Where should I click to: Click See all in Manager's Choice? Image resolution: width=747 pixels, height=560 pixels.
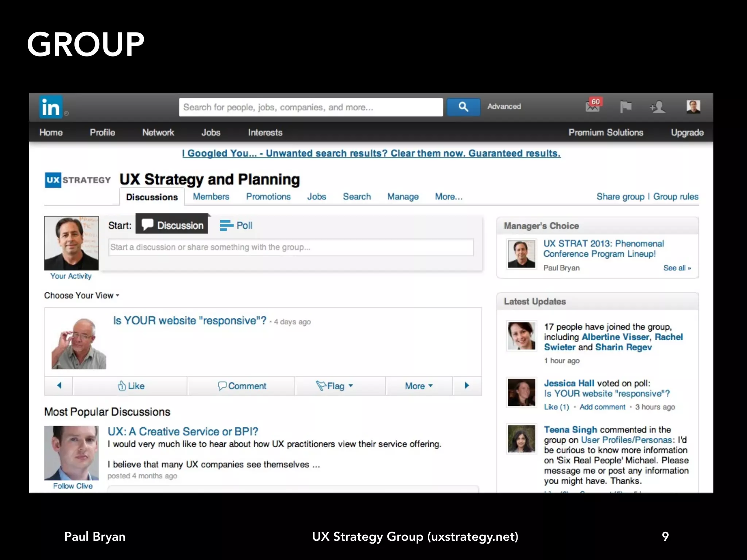pyautogui.click(x=677, y=268)
